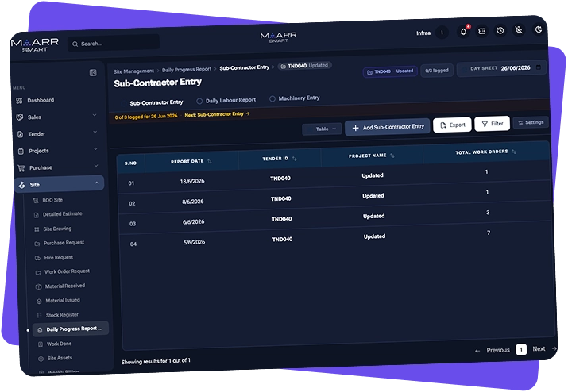Click Daily Progress Report breadcrumb
Image resolution: width=568 pixels, height=392 pixels.
[187, 70]
